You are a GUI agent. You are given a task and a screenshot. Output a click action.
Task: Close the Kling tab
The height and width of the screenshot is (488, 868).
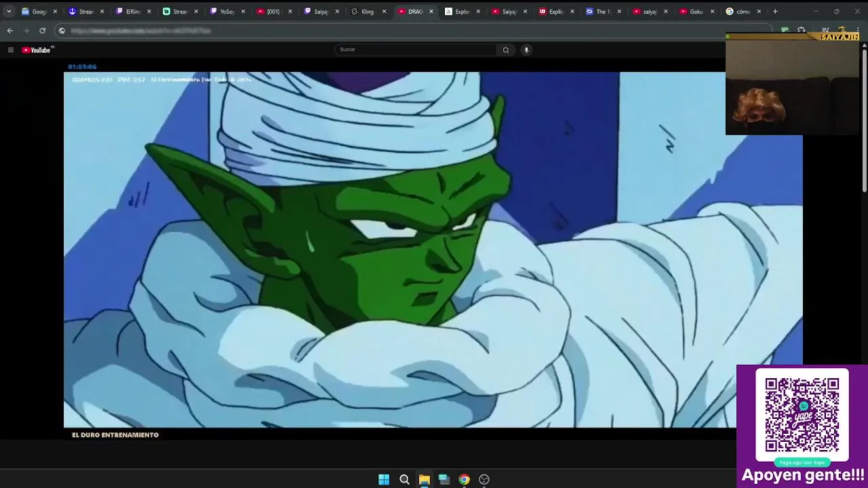coord(384,12)
